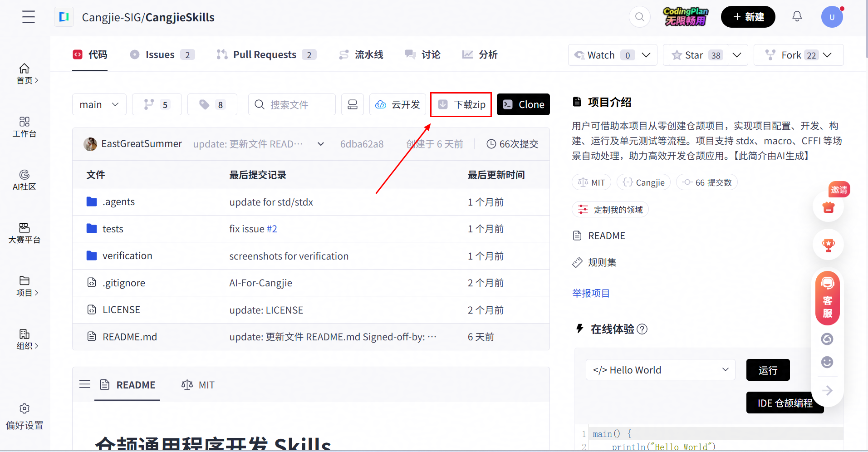Open the hamburger menu at top left
Screen dimensions: 868x452
point(29,17)
